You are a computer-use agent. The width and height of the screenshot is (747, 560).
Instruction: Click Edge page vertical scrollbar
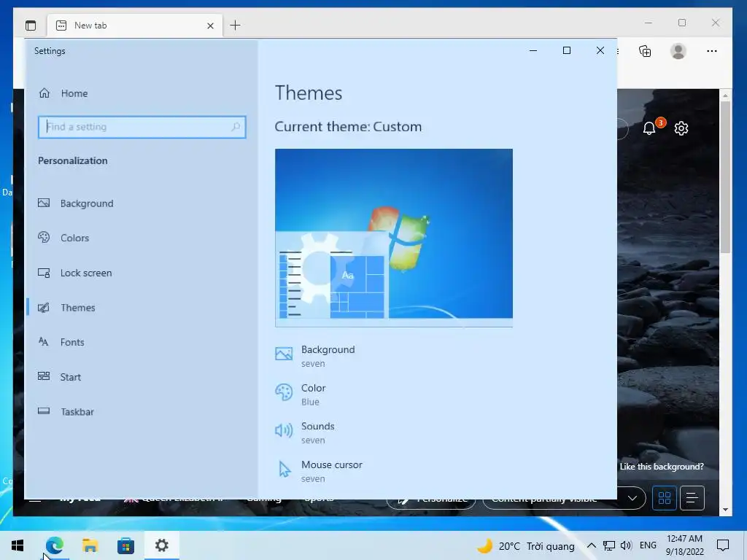click(x=725, y=176)
